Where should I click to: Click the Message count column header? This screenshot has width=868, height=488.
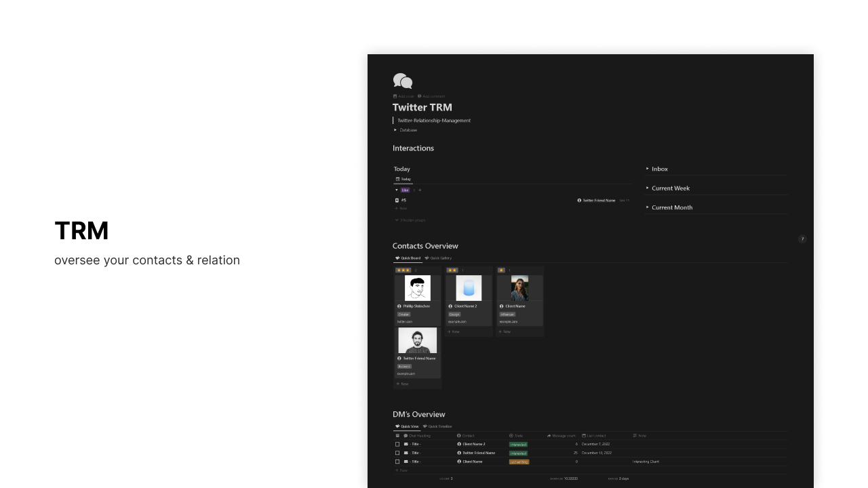coord(561,436)
